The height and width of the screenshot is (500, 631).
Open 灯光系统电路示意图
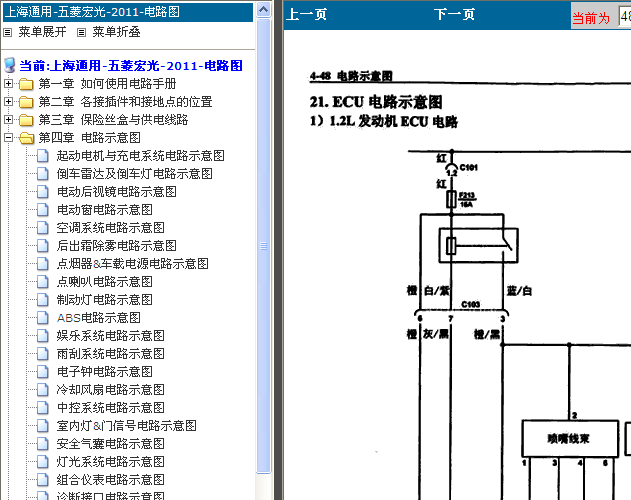point(110,462)
